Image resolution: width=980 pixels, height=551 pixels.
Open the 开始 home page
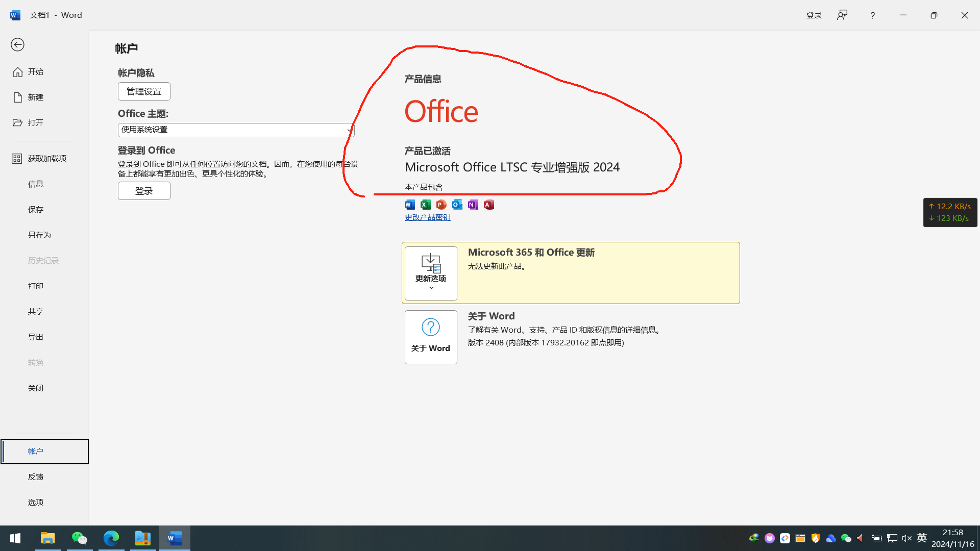point(44,72)
